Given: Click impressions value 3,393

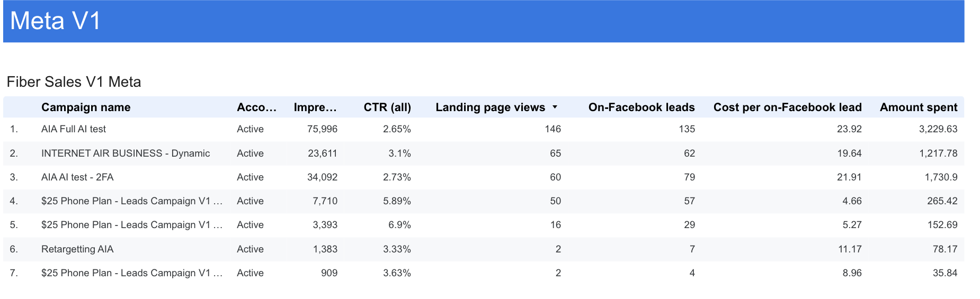Looking at the screenshot, I should coord(325,225).
